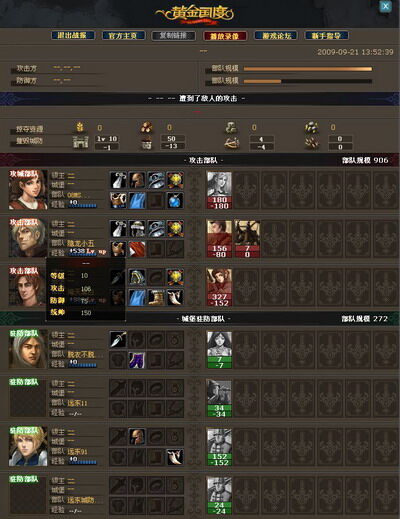Select the bronze helmet on blonde defender
The width and height of the screenshot is (400, 519).
pyautogui.click(x=137, y=436)
